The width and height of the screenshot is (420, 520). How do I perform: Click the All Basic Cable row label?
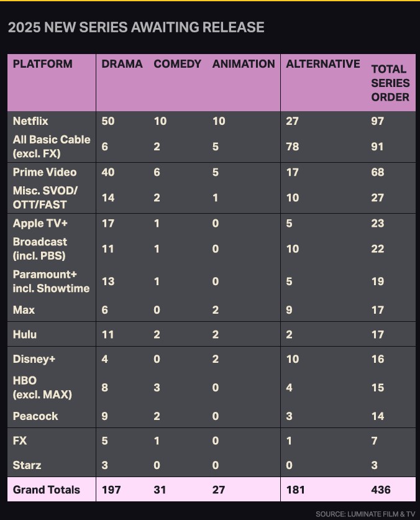point(52,146)
